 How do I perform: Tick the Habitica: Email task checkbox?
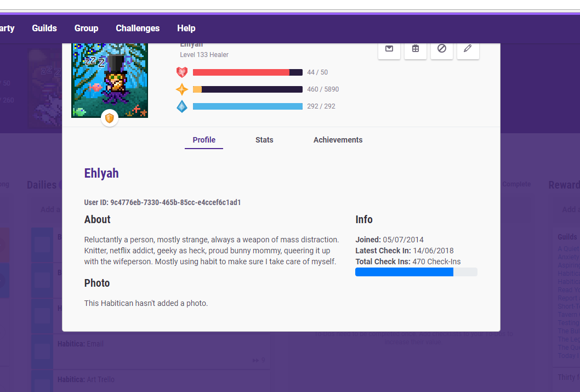[x=42, y=351]
